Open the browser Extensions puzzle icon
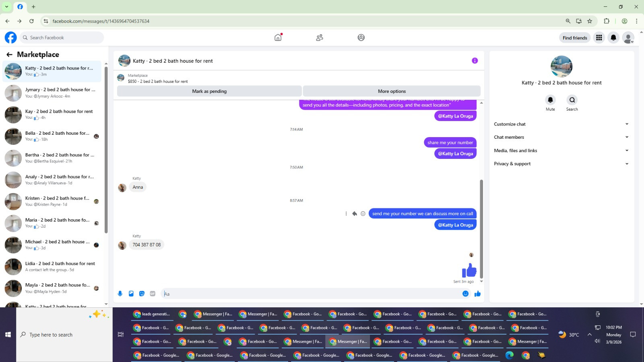644x362 pixels. [607, 21]
